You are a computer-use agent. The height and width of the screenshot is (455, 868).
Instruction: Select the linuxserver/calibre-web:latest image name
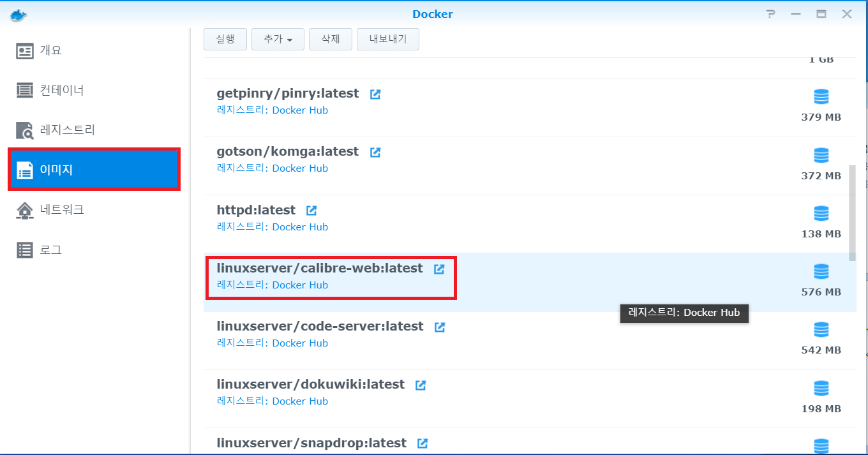click(320, 268)
